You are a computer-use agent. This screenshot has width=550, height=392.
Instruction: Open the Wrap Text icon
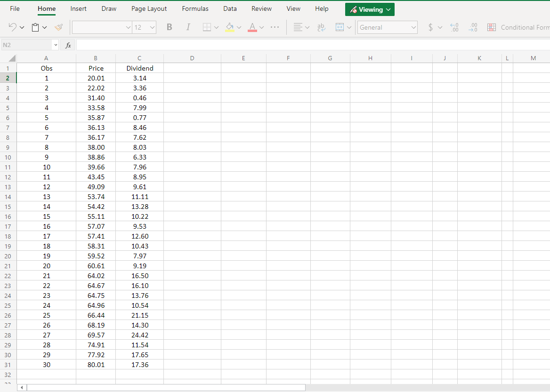click(321, 27)
